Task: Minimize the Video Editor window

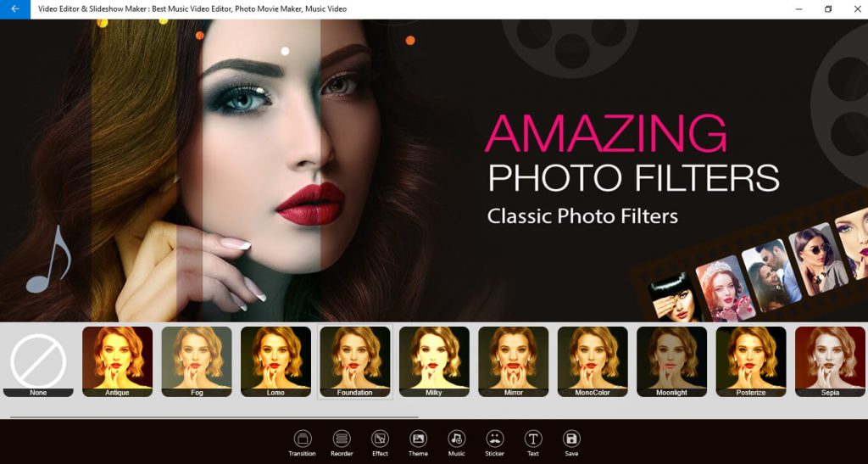Action: (x=798, y=8)
